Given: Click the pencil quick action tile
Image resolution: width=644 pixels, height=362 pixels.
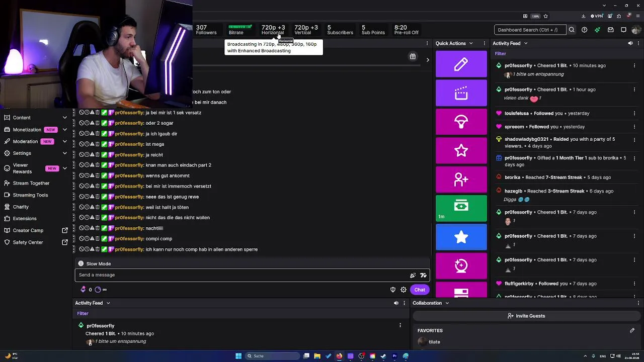Looking at the screenshot, I should point(461,64).
